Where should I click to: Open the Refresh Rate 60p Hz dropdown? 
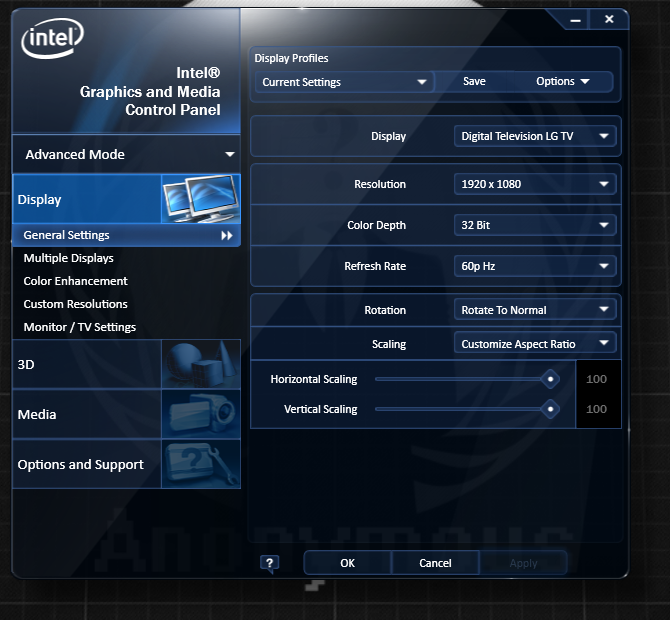(535, 266)
